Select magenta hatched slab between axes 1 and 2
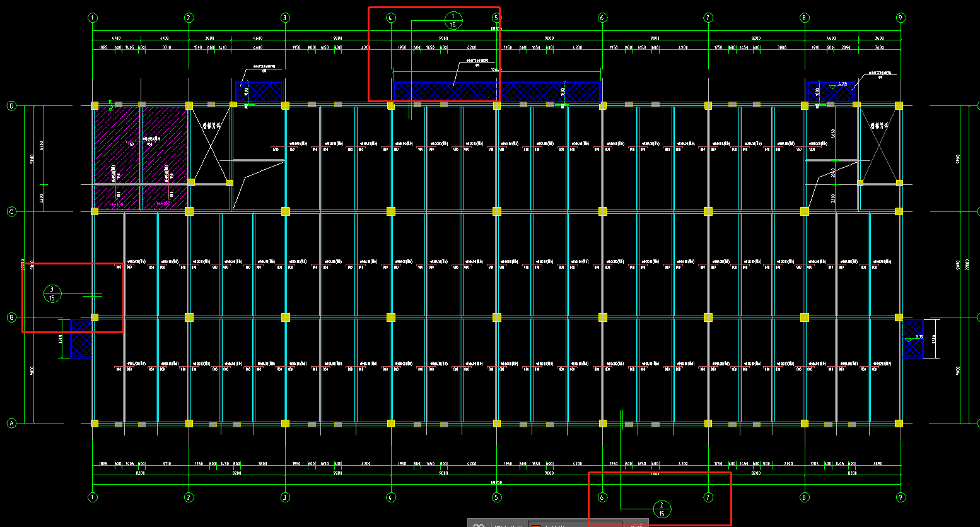The image size is (980, 527). coord(141,158)
